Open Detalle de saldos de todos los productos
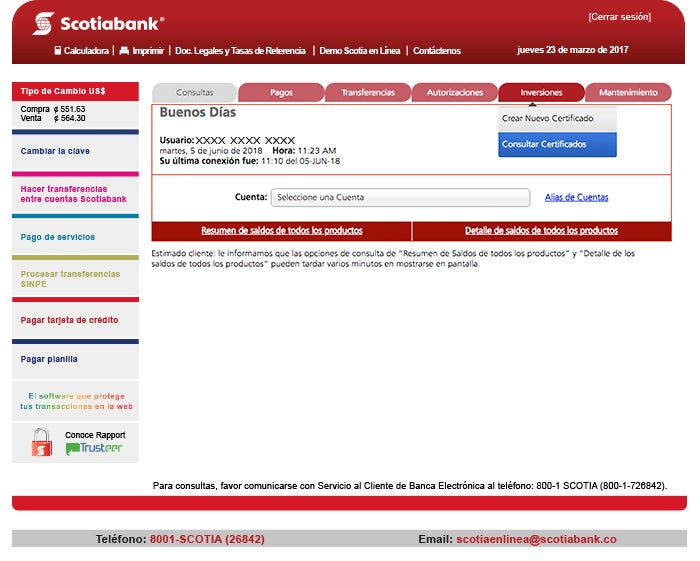Viewport: 700px width, 561px height. 541,231
